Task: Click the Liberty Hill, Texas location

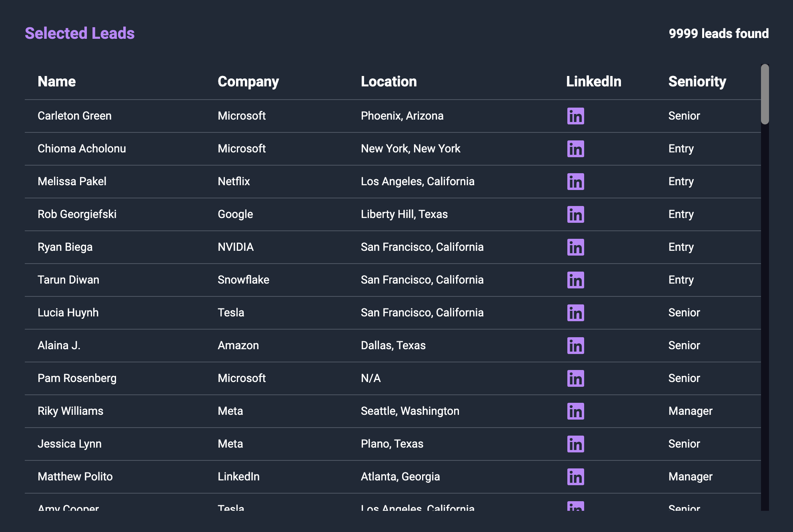Action: (x=404, y=214)
